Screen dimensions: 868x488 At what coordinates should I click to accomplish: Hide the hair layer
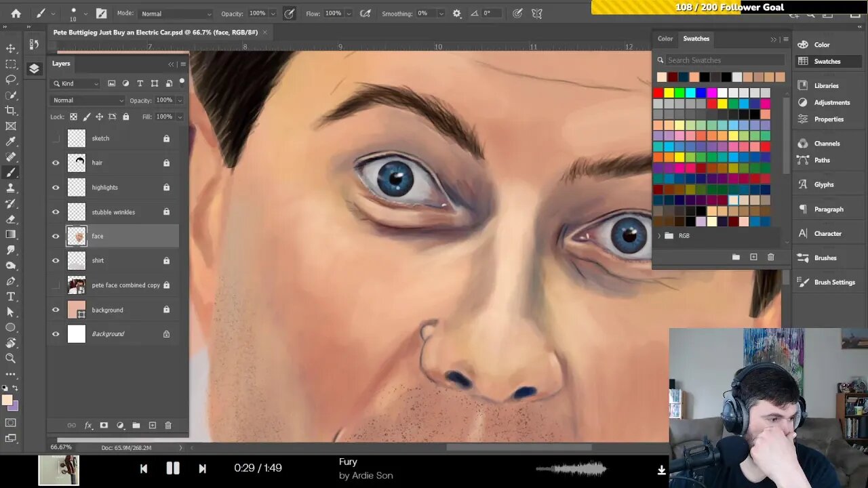(x=56, y=163)
